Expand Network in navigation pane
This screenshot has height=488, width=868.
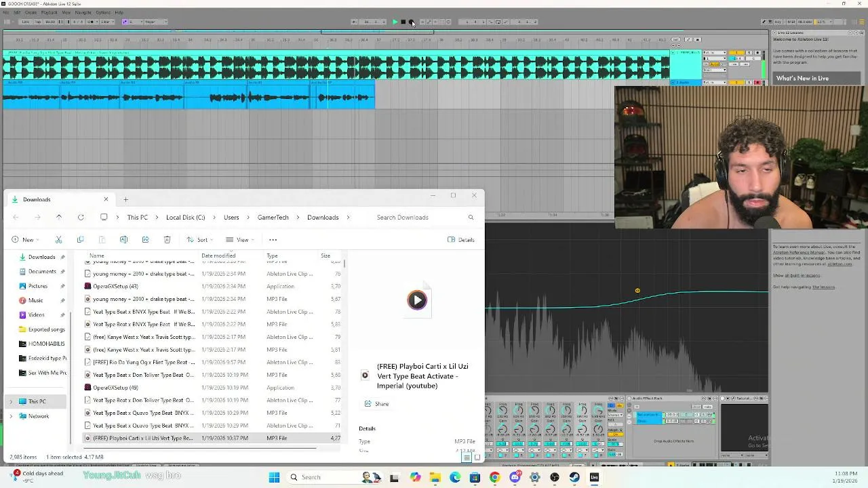[x=10, y=416]
